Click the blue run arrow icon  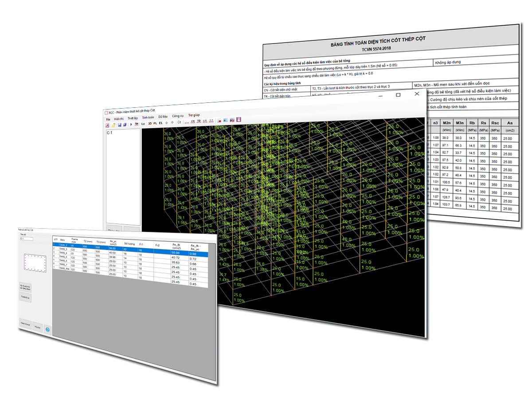pos(131,124)
